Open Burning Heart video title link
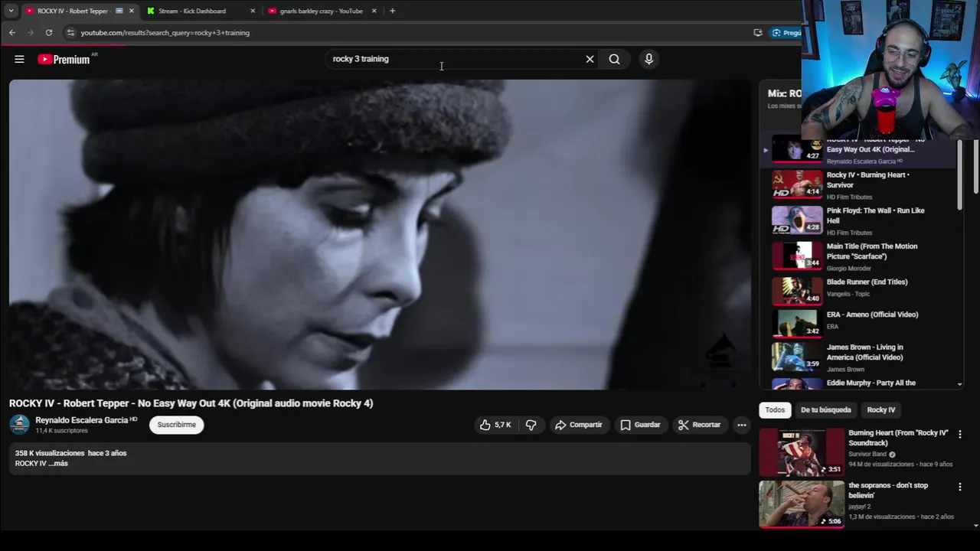Viewport: 980px width, 551px height. (x=898, y=438)
